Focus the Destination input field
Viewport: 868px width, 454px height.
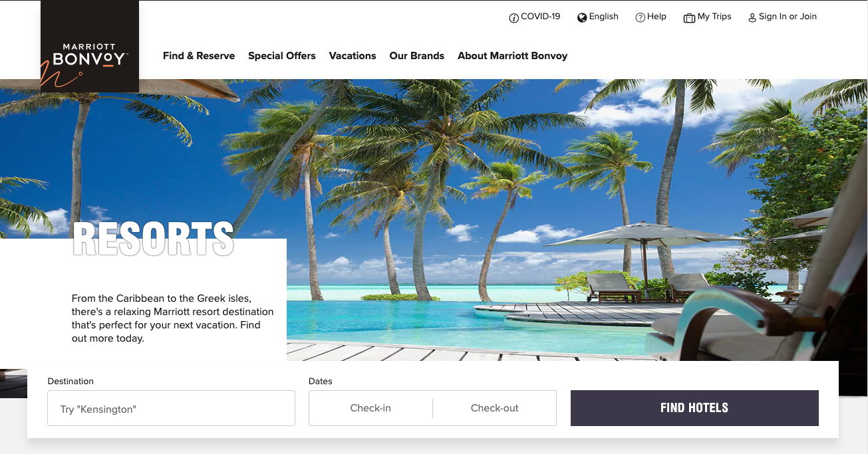171,408
